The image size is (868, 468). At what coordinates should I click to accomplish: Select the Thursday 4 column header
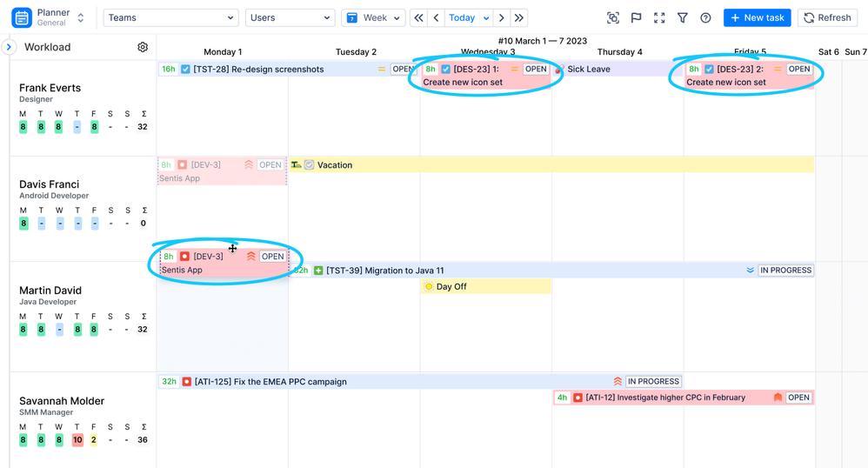click(x=619, y=52)
